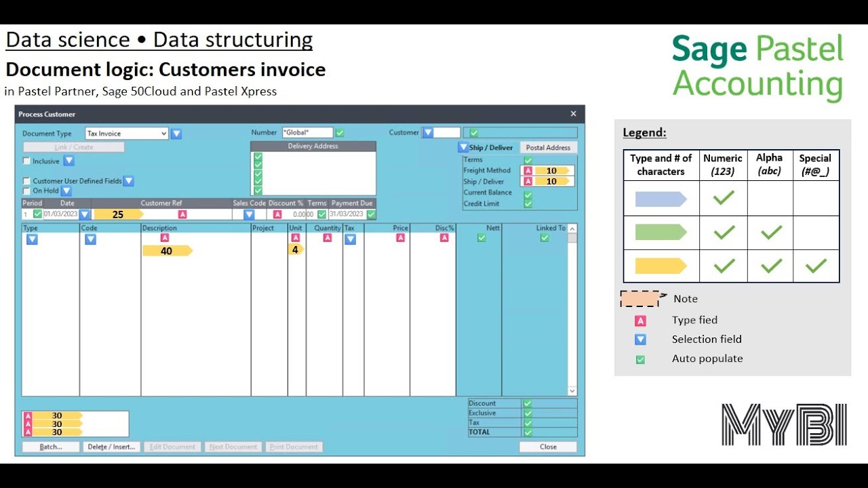Click the blue numeric-only arrow swatch in legend

click(661, 199)
